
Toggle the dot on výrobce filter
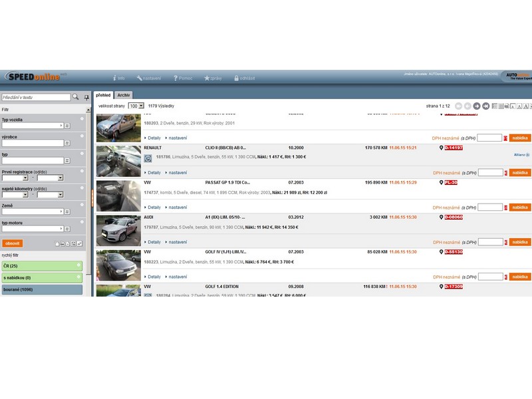click(x=82, y=136)
